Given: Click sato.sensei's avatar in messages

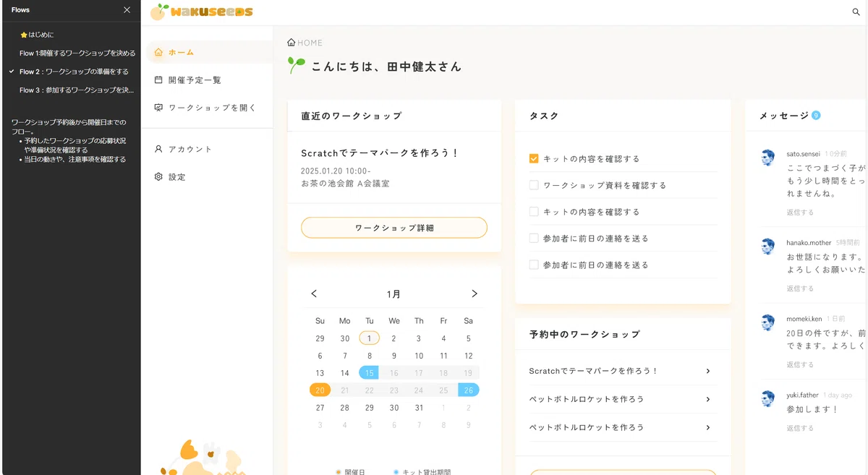Looking at the screenshot, I should 768,158.
